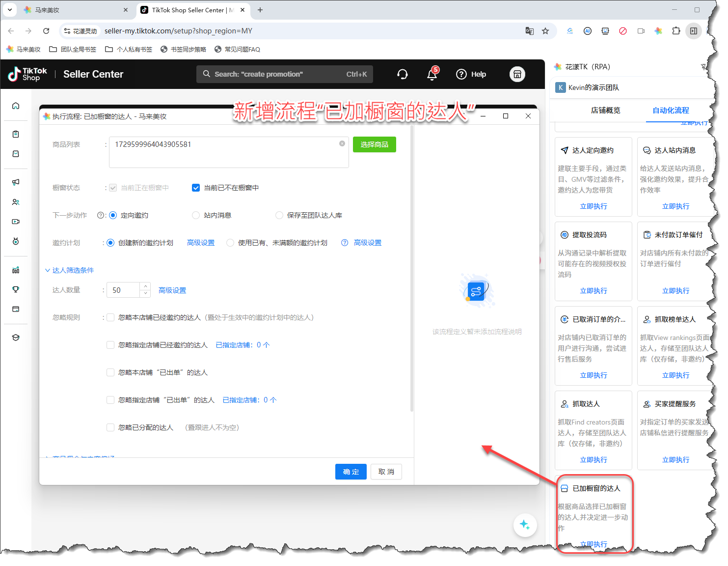Open the customer service headset icon
The height and width of the screenshot is (566, 728).
(403, 74)
